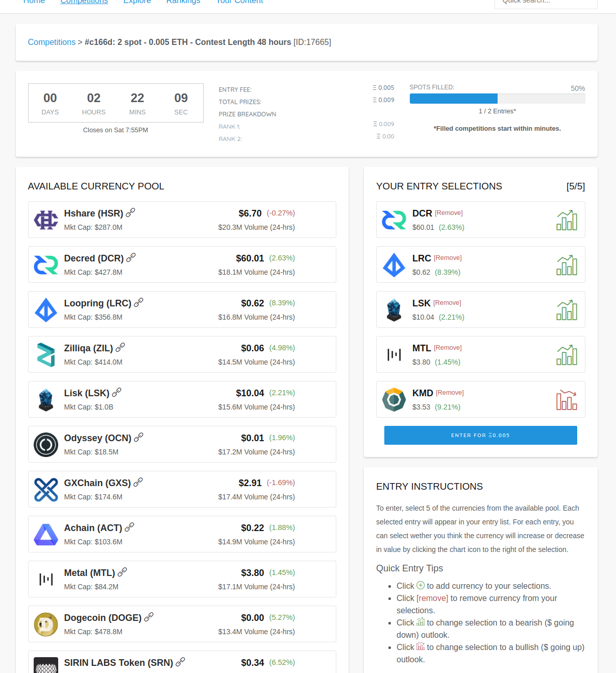Remove KMD from entry selections
The image size is (616, 673).
tap(450, 393)
